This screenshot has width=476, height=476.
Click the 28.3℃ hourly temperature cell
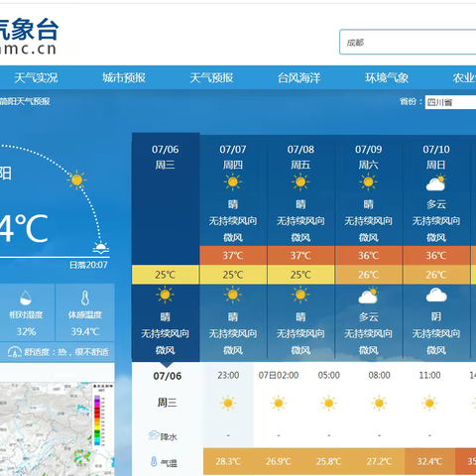click(228, 461)
